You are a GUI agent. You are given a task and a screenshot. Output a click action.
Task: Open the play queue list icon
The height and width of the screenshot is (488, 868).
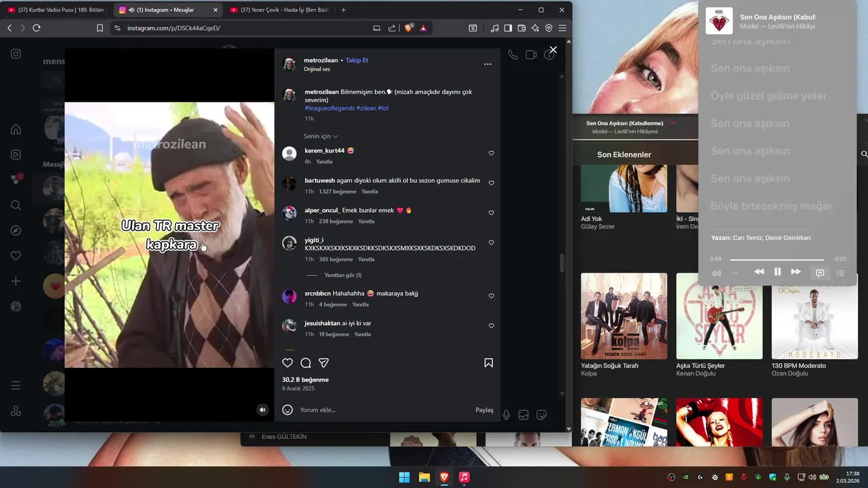[x=841, y=273]
